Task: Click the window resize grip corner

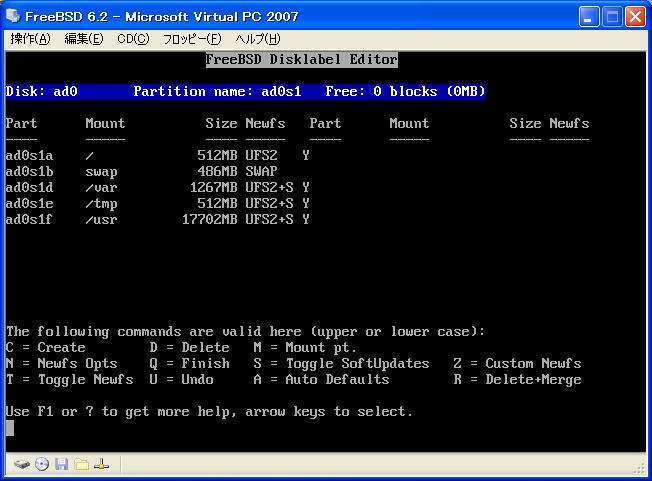Action: click(x=640, y=470)
